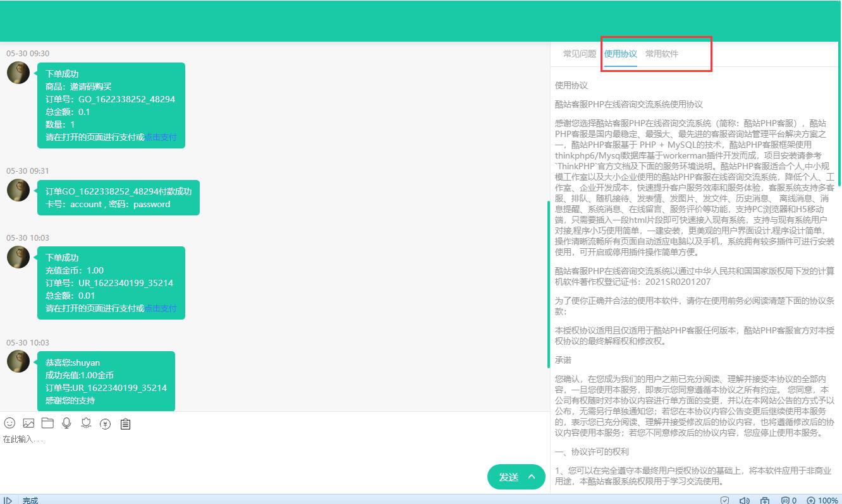Image resolution: width=842 pixels, height=504 pixels.
Task: Click the shield security icon in status bar
Action: [x=725, y=500]
